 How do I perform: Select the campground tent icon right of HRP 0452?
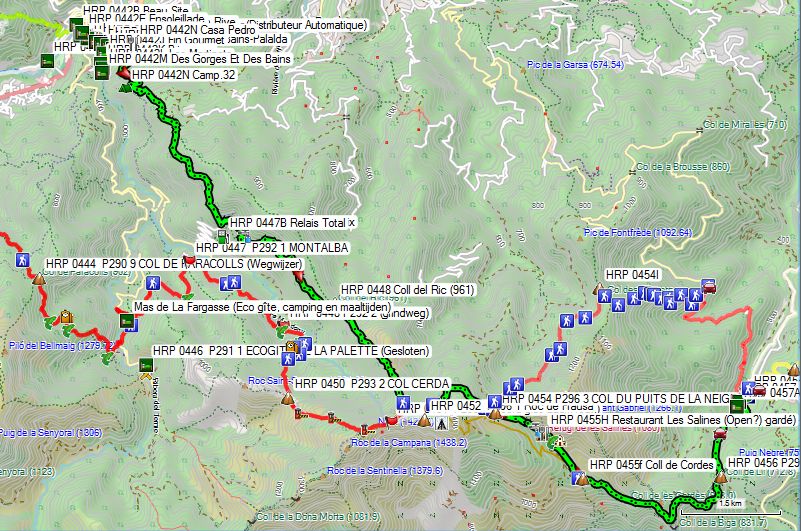click(441, 422)
